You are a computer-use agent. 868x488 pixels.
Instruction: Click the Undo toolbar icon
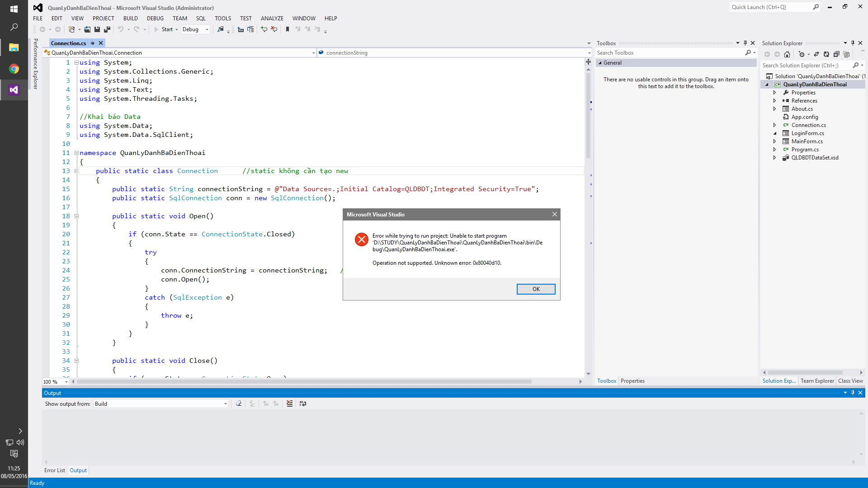[x=121, y=29]
